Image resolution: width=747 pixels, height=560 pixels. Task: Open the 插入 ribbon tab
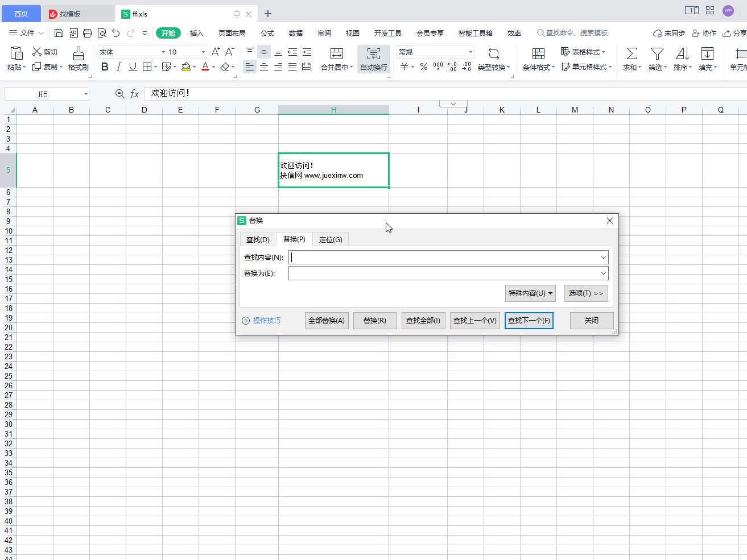pyautogui.click(x=196, y=33)
